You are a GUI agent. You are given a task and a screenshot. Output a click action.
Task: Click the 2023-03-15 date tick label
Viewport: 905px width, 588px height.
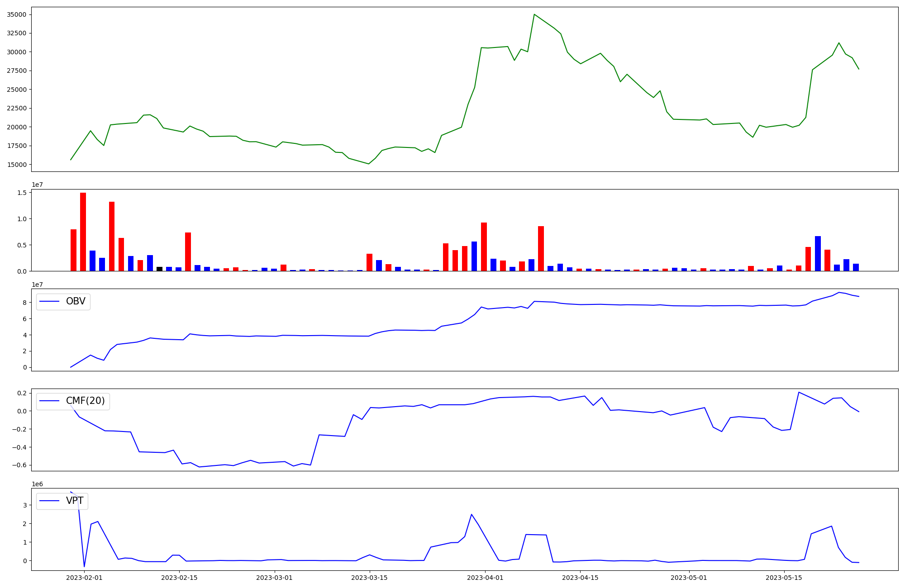(x=370, y=578)
